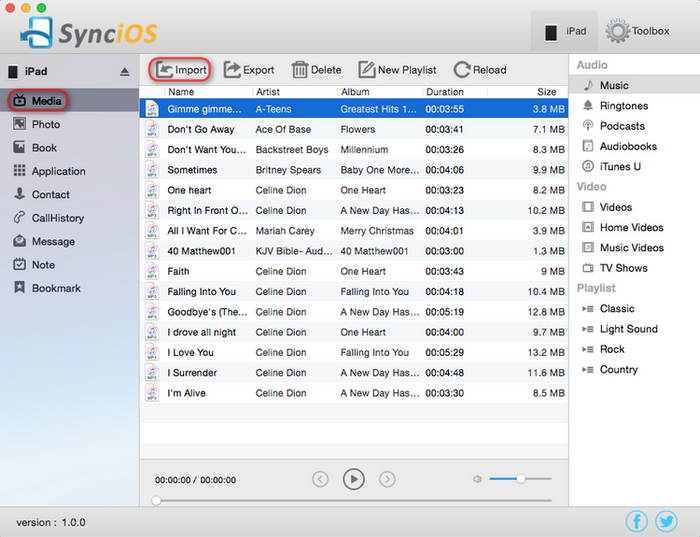Image resolution: width=700 pixels, height=537 pixels.
Task: Click the playback progress slider
Action: click(354, 500)
